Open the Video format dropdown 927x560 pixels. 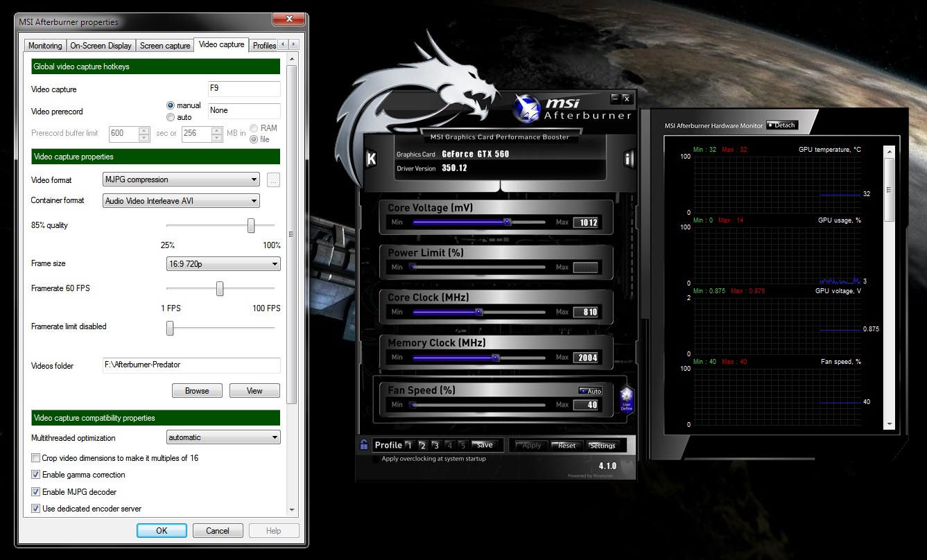pyautogui.click(x=181, y=180)
